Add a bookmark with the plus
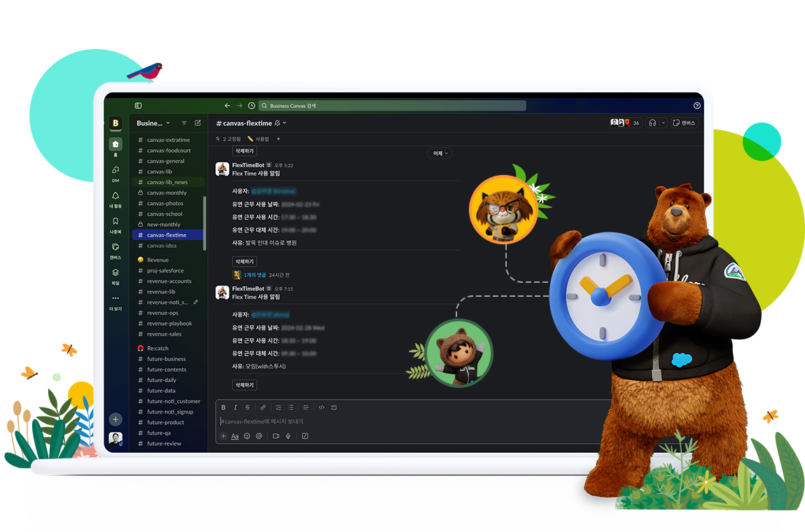This screenshot has width=805, height=532. tap(279, 139)
